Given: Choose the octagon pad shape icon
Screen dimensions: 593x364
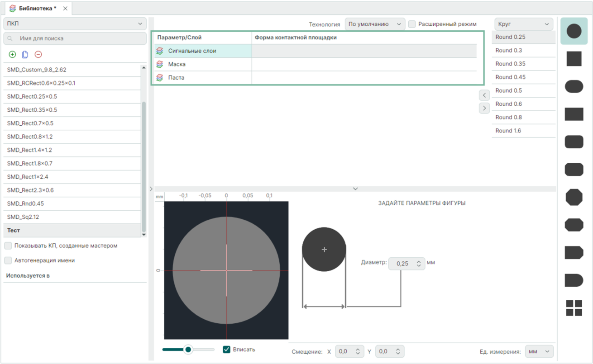Looking at the screenshot, I should [574, 197].
